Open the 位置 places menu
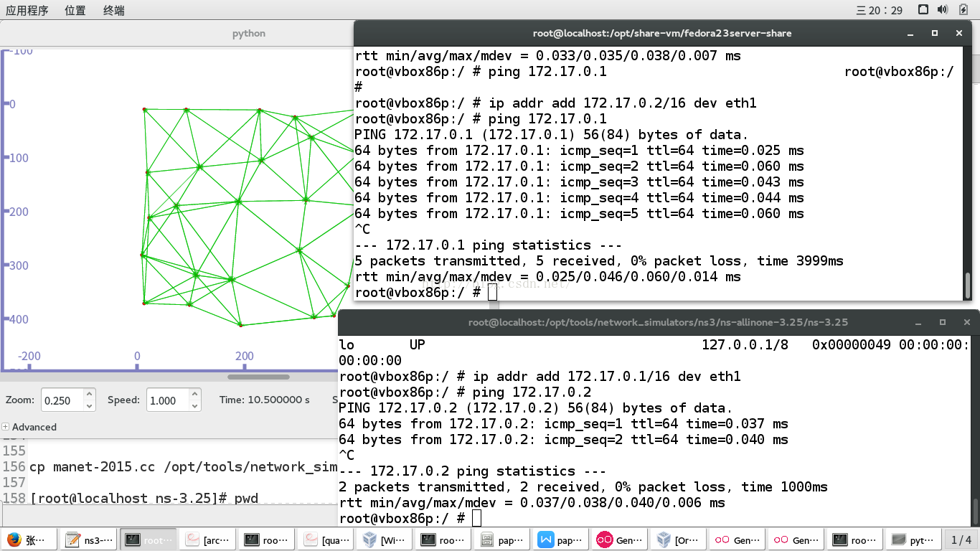The width and height of the screenshot is (980, 551). click(x=75, y=10)
